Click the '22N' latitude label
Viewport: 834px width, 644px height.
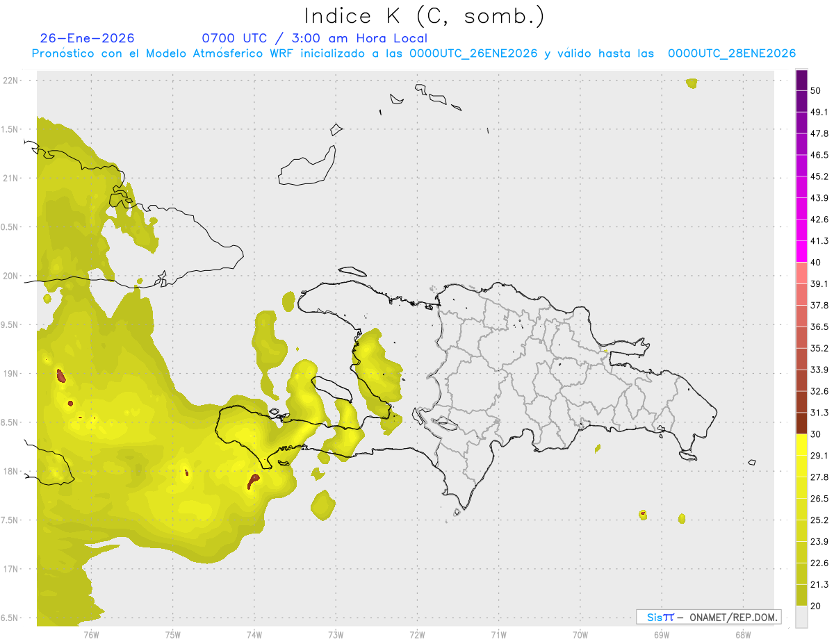[x=11, y=81]
